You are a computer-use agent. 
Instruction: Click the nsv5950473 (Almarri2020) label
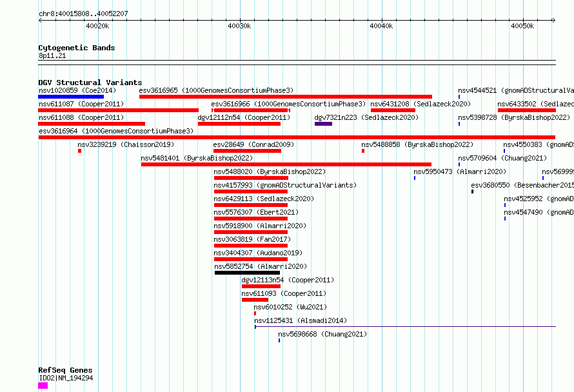click(460, 171)
